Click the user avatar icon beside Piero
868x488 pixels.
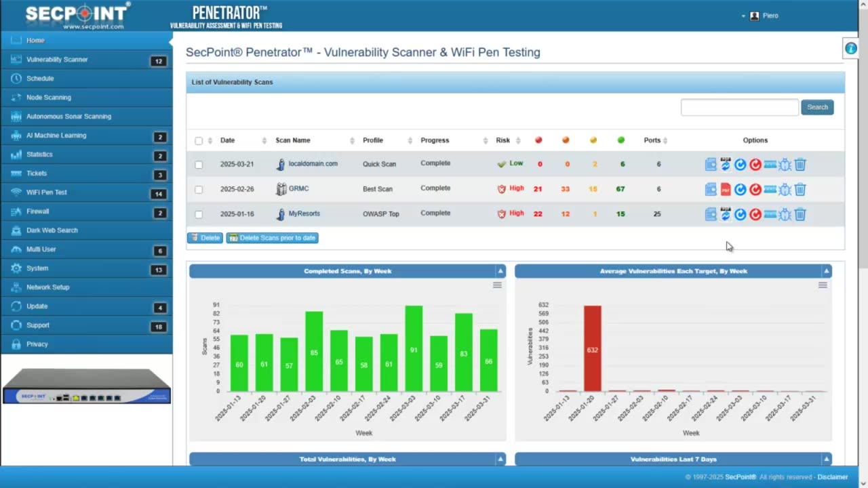pos(754,16)
